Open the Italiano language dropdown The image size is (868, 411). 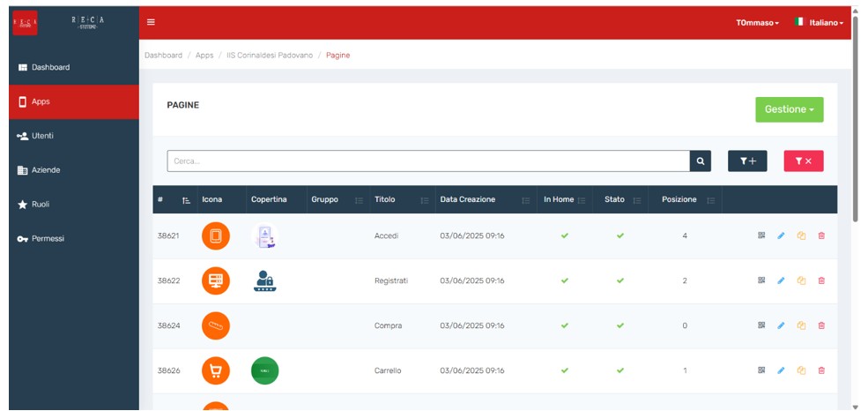point(820,23)
